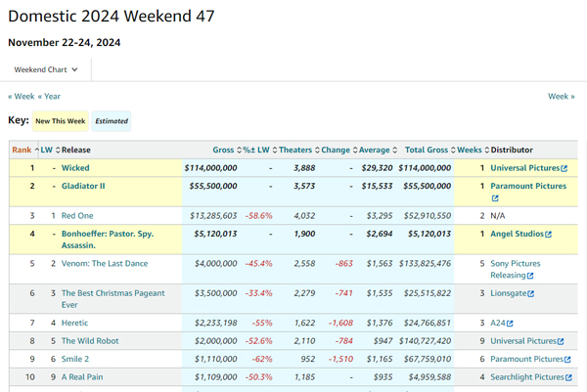
Task: Open external link icon next to Universal Pictures for Wicked
Action: click(x=564, y=169)
